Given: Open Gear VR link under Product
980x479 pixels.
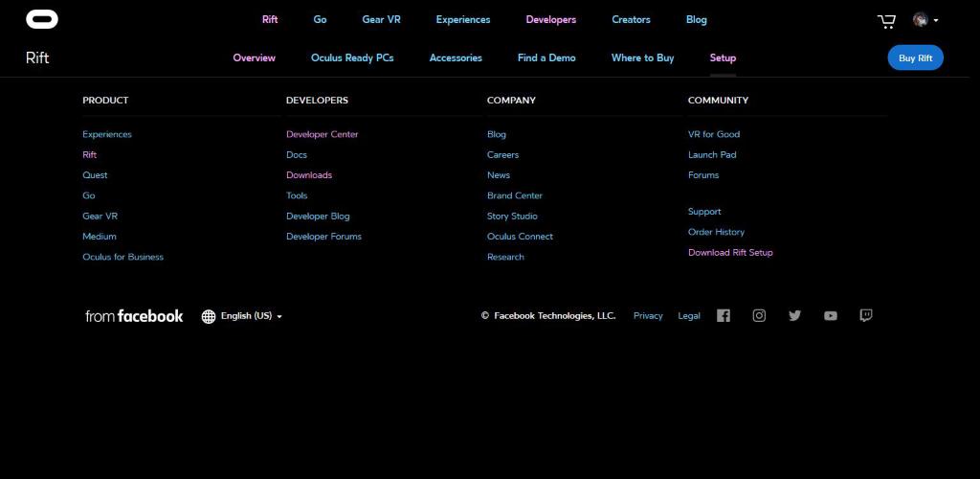Looking at the screenshot, I should (100, 216).
